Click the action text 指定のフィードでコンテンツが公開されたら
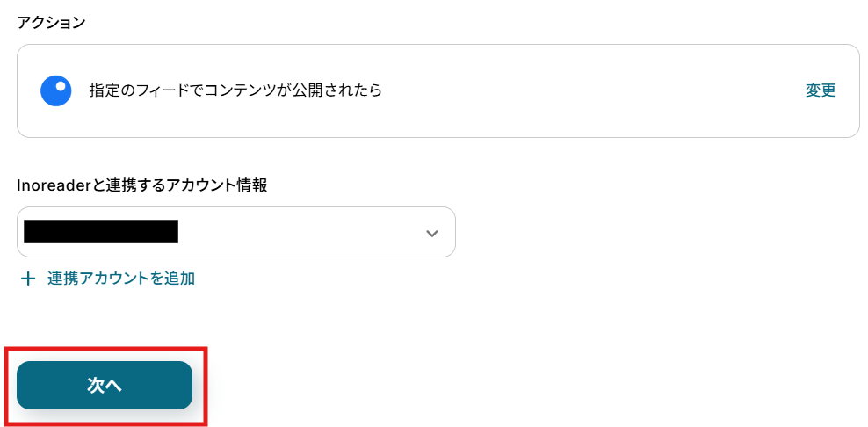The image size is (868, 427). click(235, 90)
